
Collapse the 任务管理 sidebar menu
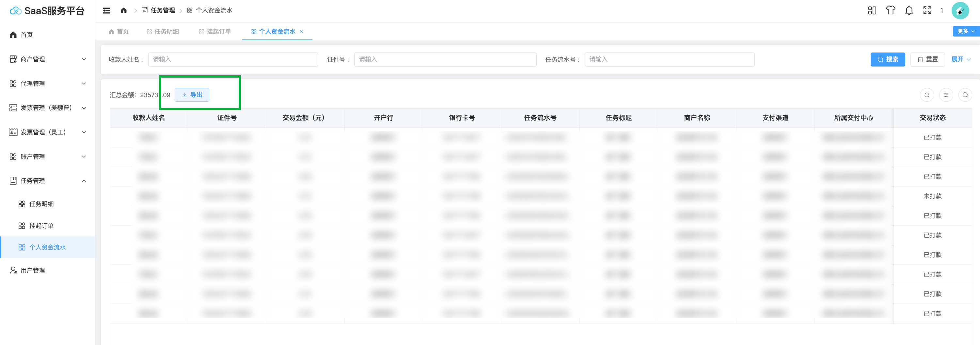pos(48,181)
